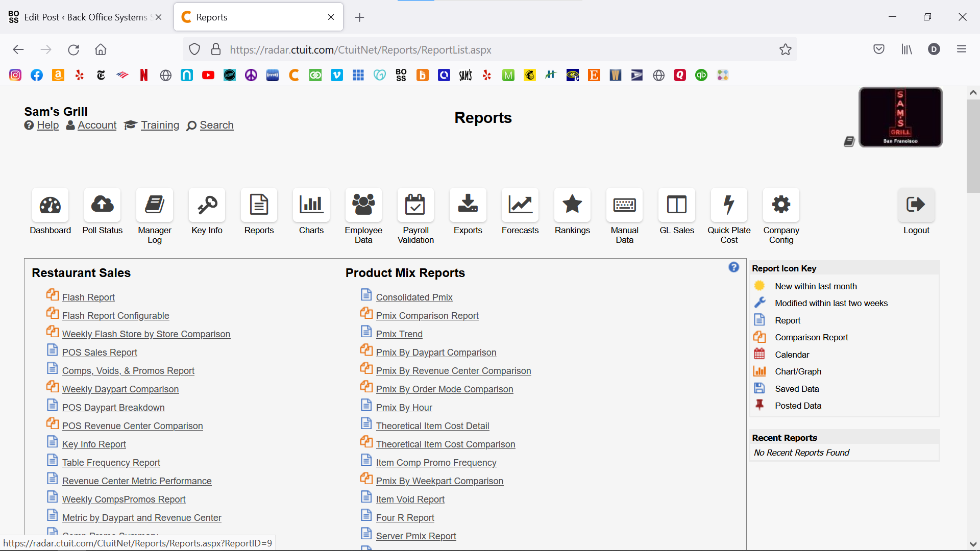
Task: Open a new browser tab
Action: pos(359,17)
